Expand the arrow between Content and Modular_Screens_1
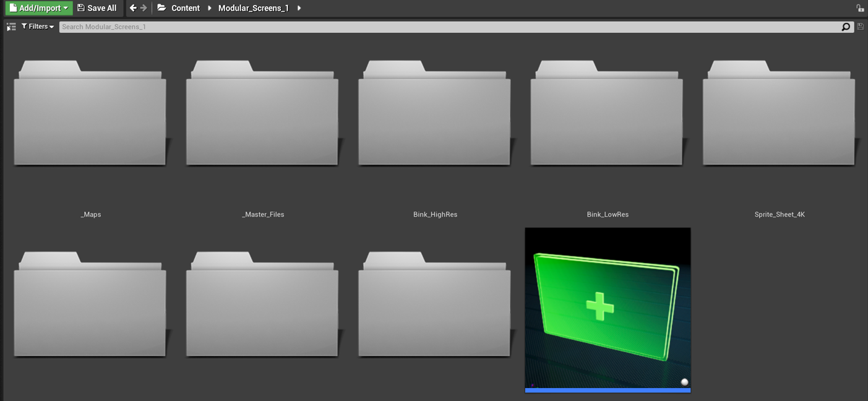Viewport: 868px width, 401px height. coord(209,8)
